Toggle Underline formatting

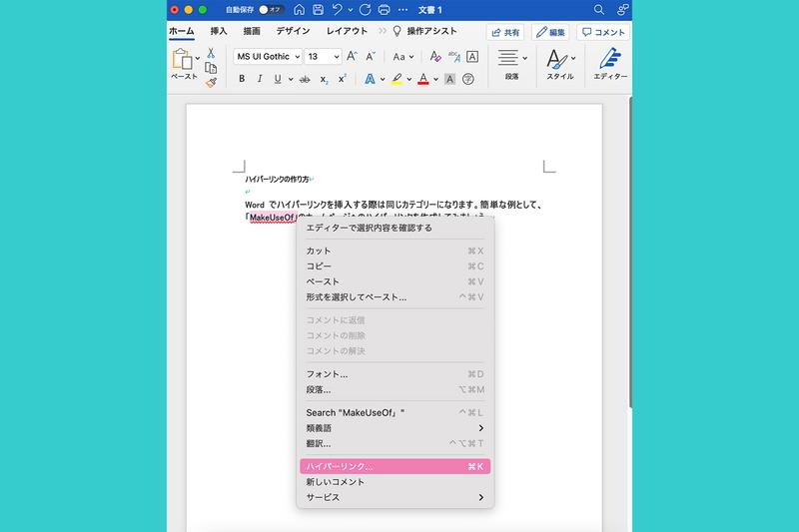click(278, 79)
